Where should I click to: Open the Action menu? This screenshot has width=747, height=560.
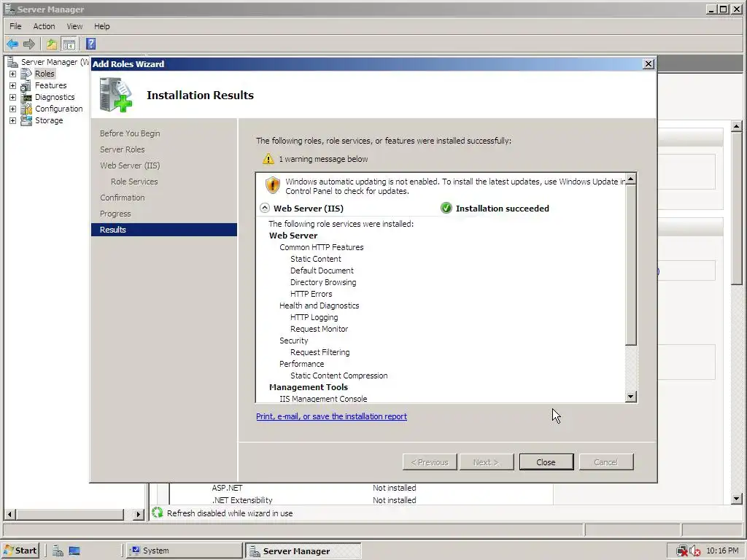pyautogui.click(x=44, y=26)
